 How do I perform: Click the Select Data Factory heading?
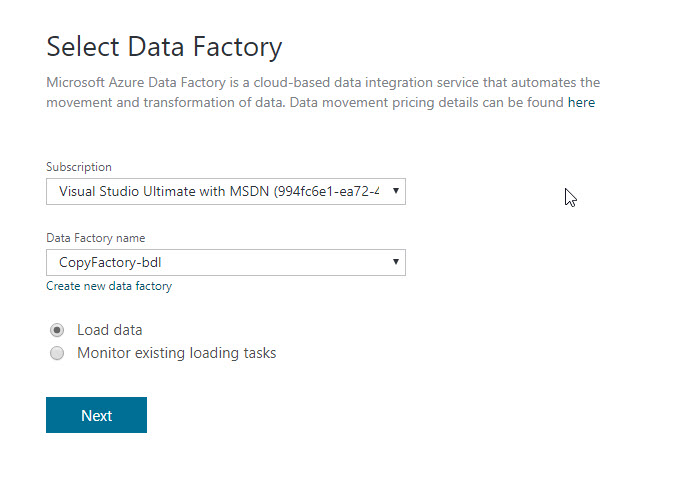(x=164, y=47)
